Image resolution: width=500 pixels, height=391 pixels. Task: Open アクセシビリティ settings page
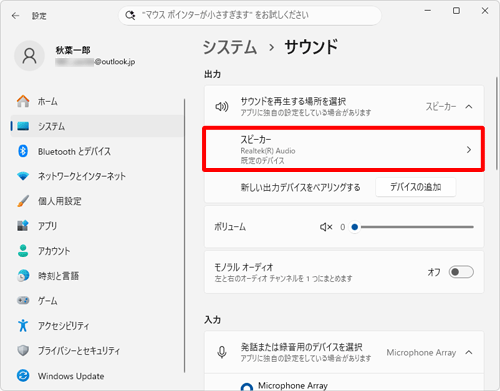pyautogui.click(x=97, y=326)
